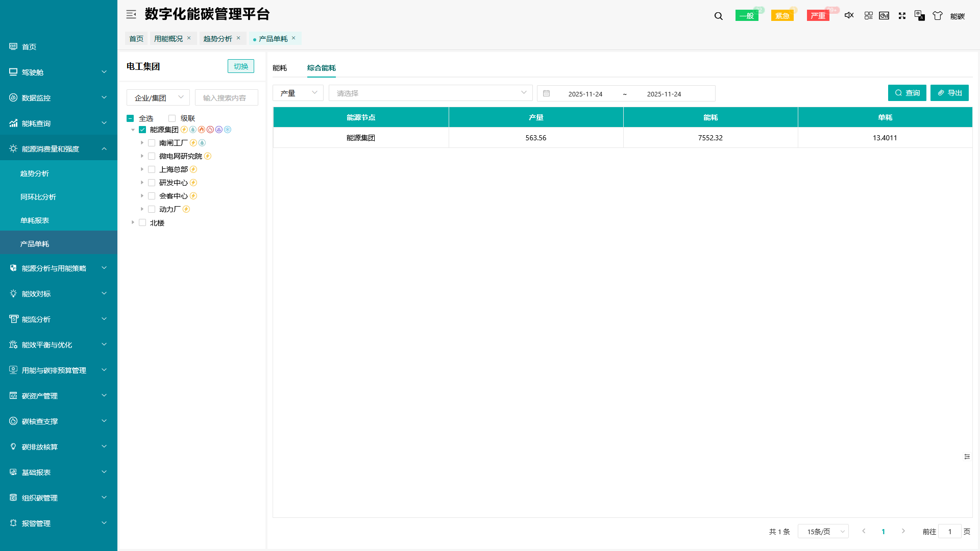Open 同环比分析 in the sidebar menu
This screenshot has width=980, height=551.
tap(39, 196)
